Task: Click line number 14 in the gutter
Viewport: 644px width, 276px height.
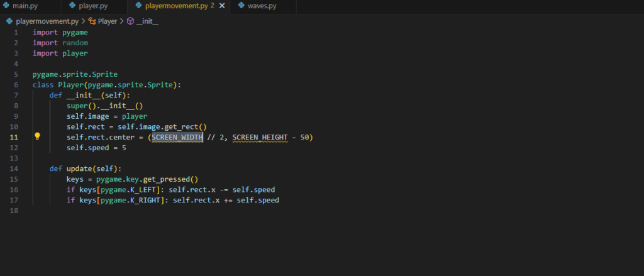Action: tap(14, 168)
